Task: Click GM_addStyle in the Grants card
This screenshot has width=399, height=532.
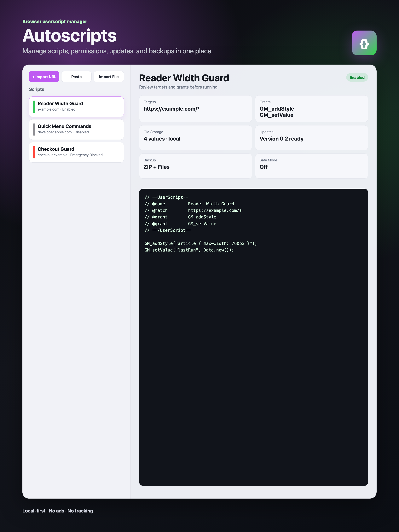Action: (277, 109)
